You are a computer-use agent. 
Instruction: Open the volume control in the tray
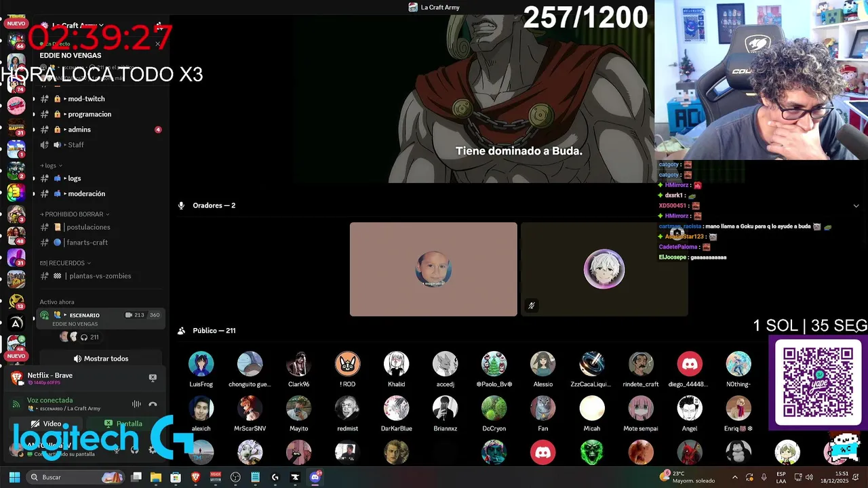coord(809,477)
